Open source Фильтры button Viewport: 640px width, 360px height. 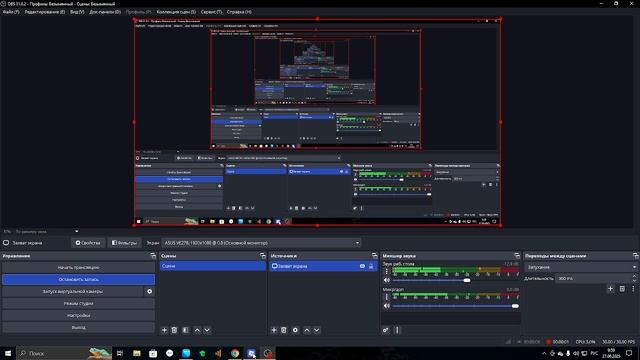click(124, 243)
